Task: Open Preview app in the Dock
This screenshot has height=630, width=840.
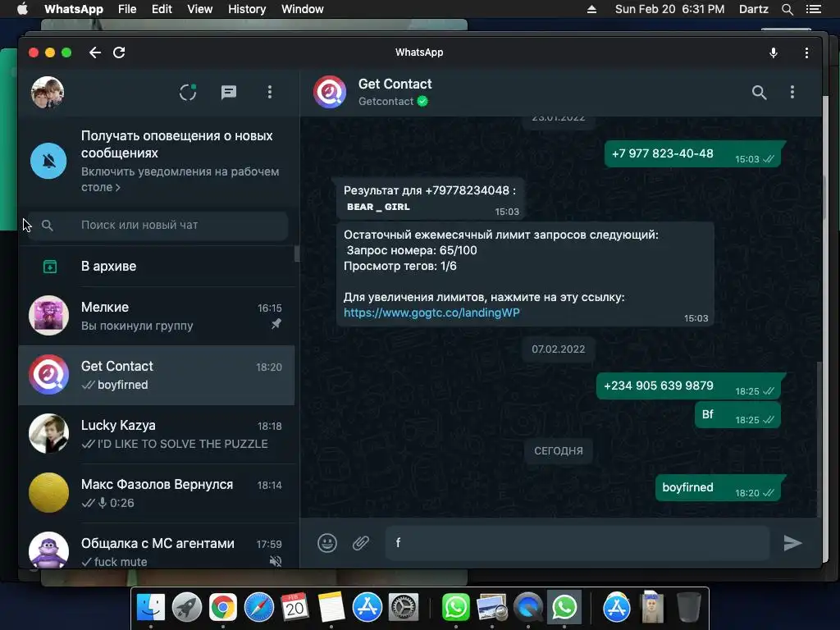Action: click(492, 608)
